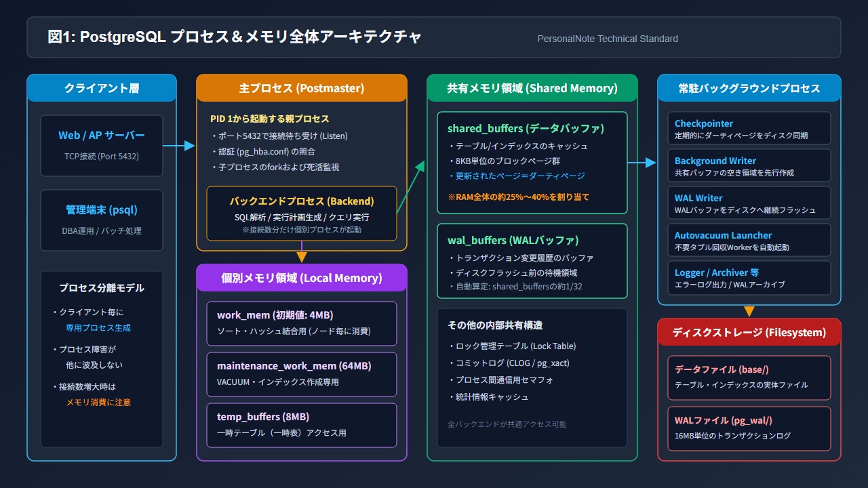868x488 pixels.
Task: Click the "PersonalNote Technical Standard" label
Action: (608, 39)
